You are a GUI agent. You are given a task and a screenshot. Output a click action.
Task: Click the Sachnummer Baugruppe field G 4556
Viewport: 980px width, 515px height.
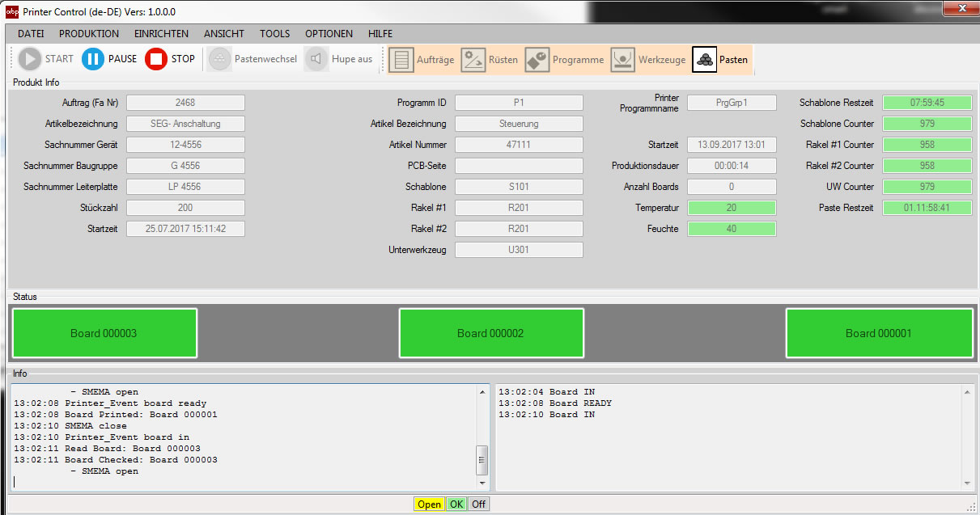coord(185,166)
